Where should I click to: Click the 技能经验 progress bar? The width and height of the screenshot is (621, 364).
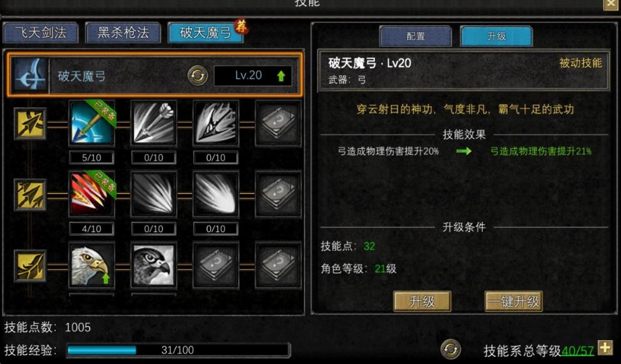click(x=178, y=350)
